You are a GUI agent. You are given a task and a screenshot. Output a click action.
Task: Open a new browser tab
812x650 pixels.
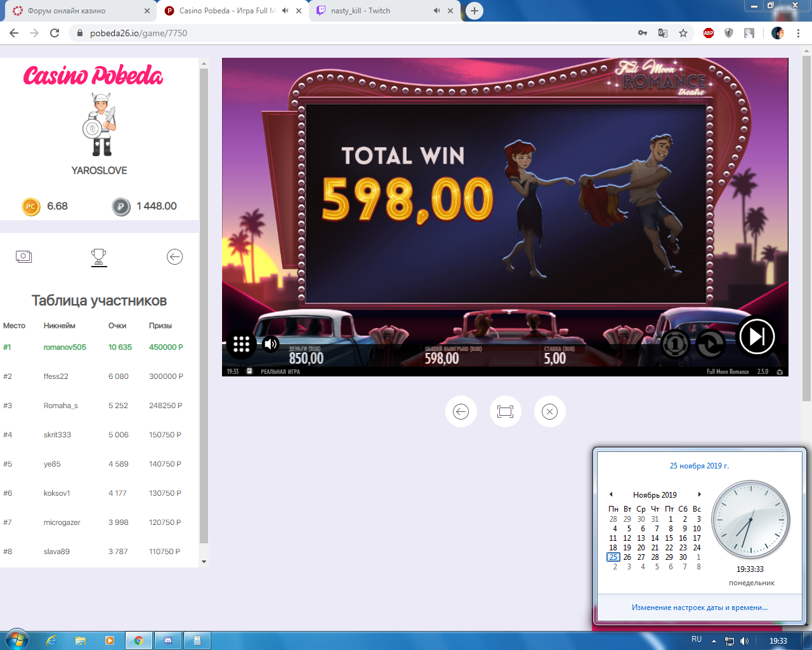[x=474, y=11]
